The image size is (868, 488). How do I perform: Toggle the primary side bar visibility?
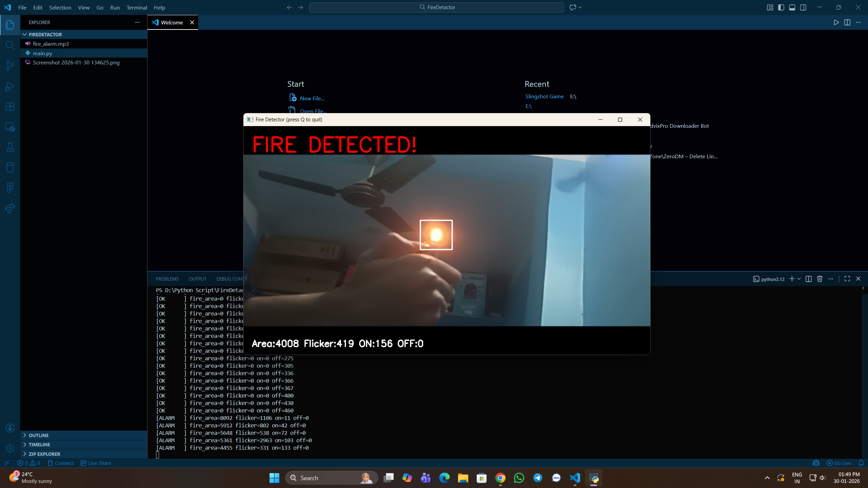781,7
